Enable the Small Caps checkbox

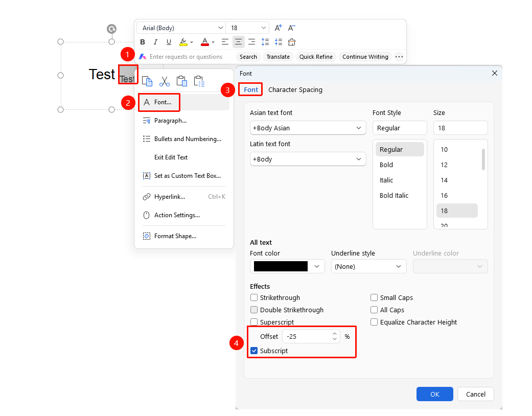click(x=374, y=297)
